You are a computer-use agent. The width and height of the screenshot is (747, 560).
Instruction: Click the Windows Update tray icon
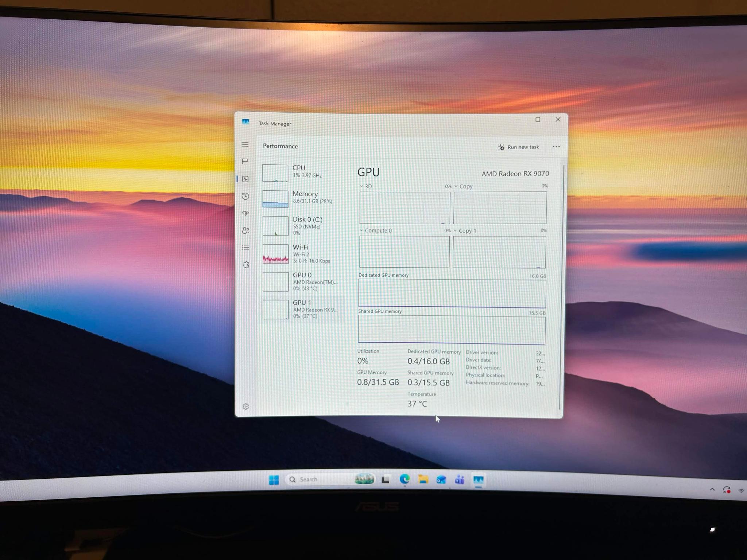(727, 490)
